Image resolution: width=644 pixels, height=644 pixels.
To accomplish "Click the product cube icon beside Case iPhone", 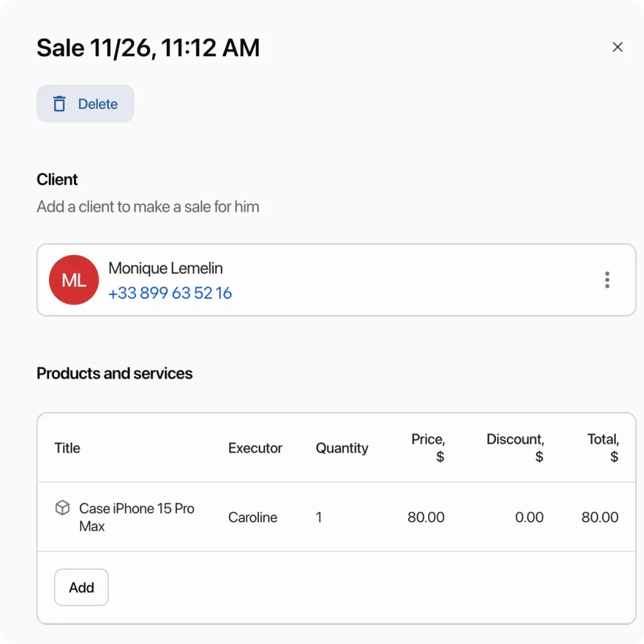I will (x=62, y=507).
